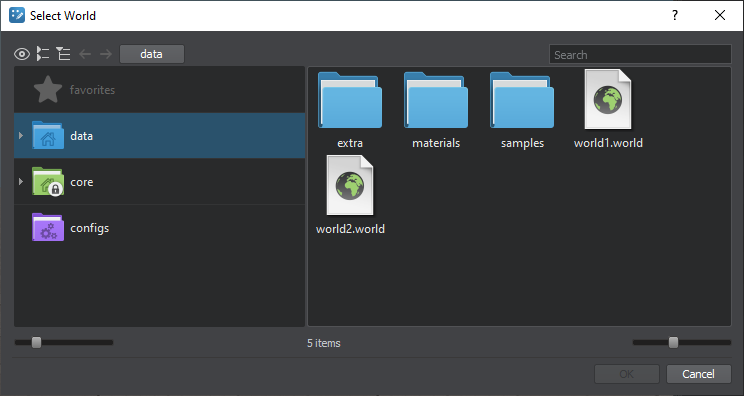The width and height of the screenshot is (744, 396).
Task: Click the Search input field
Action: 640,55
